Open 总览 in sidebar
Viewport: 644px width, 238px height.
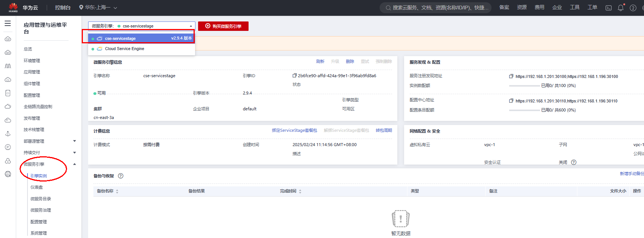click(28, 49)
